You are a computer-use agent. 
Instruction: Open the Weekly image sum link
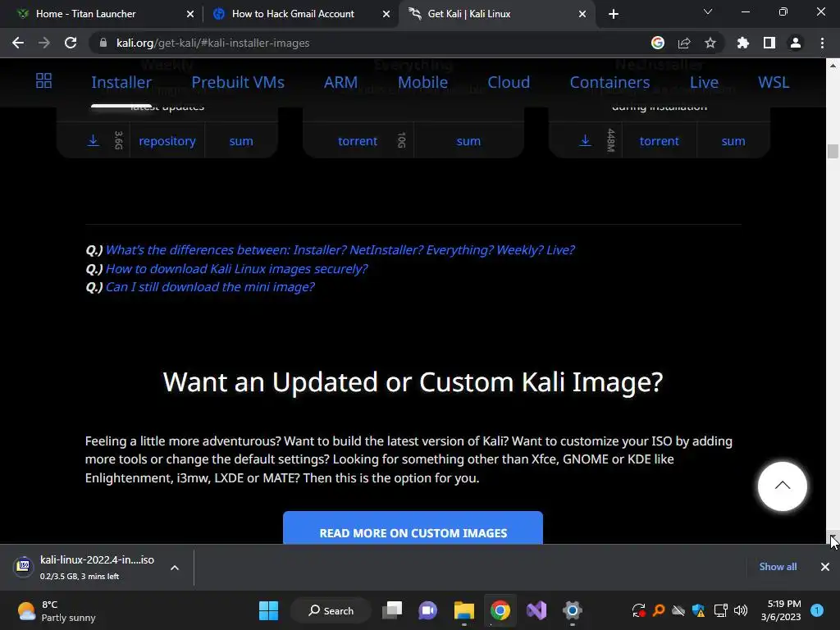pos(241,141)
